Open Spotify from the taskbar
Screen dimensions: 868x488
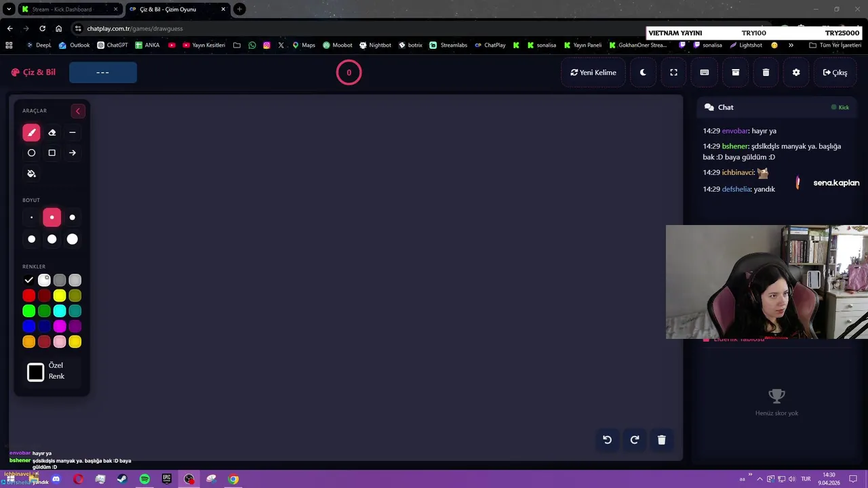click(x=144, y=479)
